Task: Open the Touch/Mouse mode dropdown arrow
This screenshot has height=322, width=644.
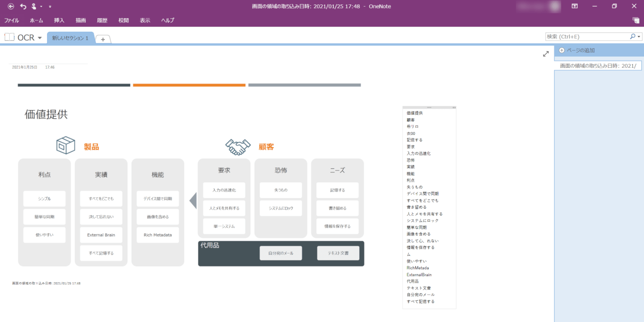Action: (41, 7)
